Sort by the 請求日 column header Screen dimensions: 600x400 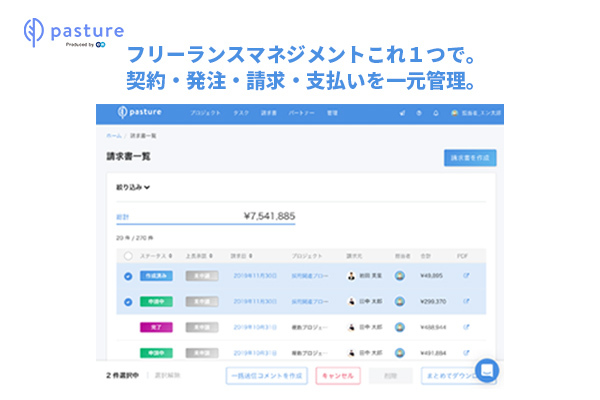coord(241,256)
